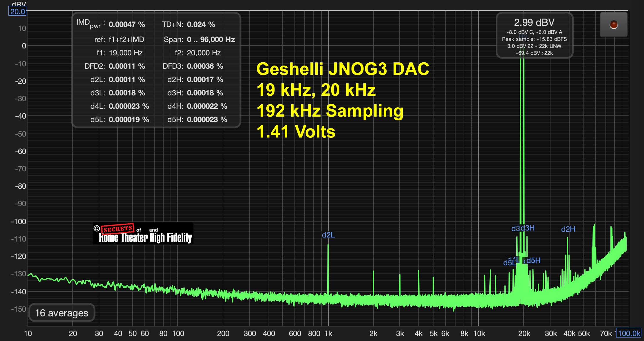Select the d3H distortion marker label

(x=528, y=228)
